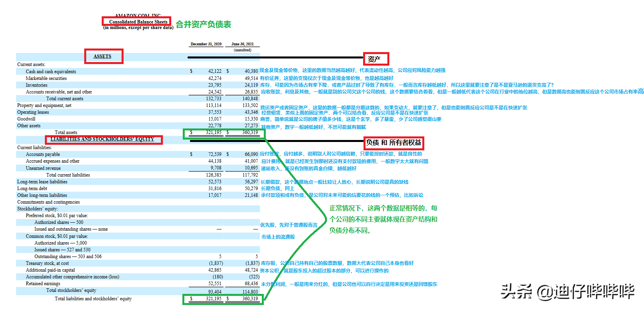Select the 133,502 property and equipment value
The height and width of the screenshot is (309, 644).
(250, 105)
